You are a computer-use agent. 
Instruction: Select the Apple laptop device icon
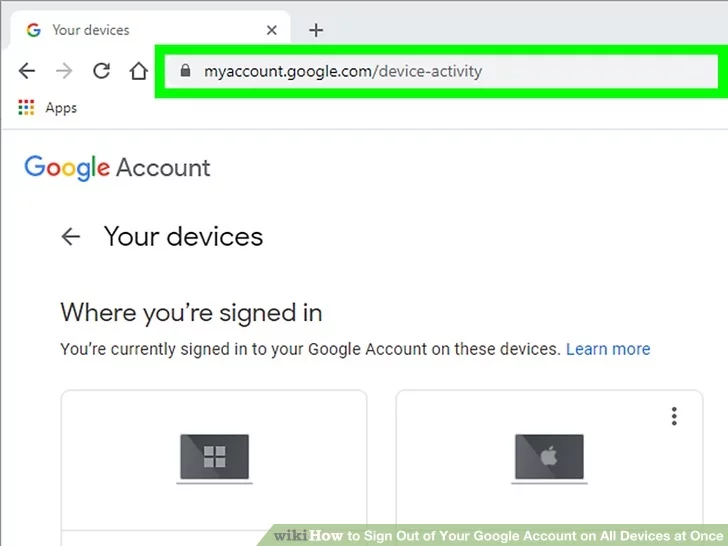click(549, 459)
